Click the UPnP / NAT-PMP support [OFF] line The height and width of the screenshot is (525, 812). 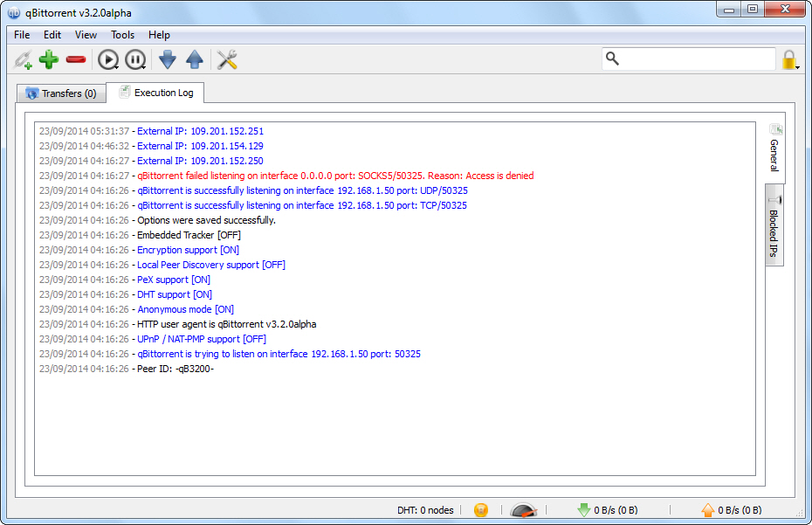(153, 339)
